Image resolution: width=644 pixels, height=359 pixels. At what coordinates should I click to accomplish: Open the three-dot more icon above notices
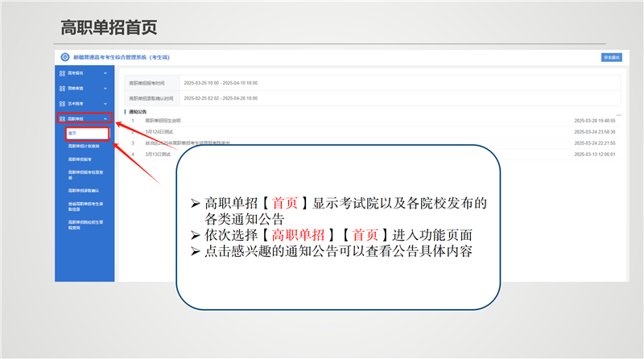point(618,114)
